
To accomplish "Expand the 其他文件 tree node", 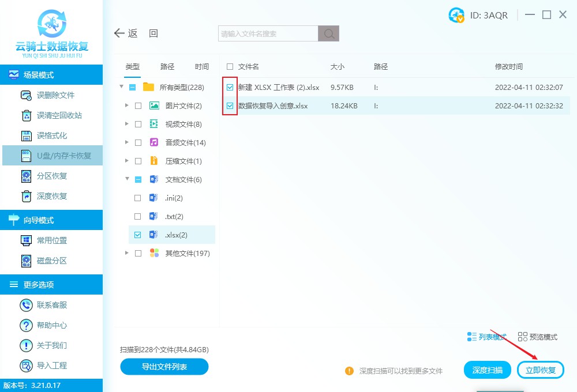I will [126, 252].
